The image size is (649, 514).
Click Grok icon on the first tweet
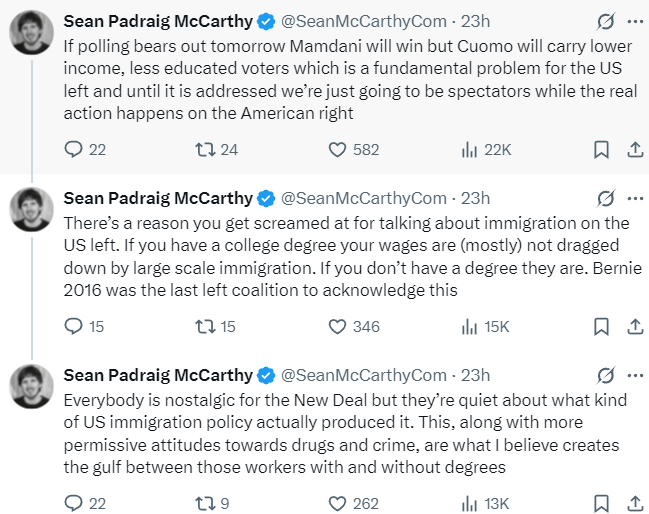(x=605, y=20)
